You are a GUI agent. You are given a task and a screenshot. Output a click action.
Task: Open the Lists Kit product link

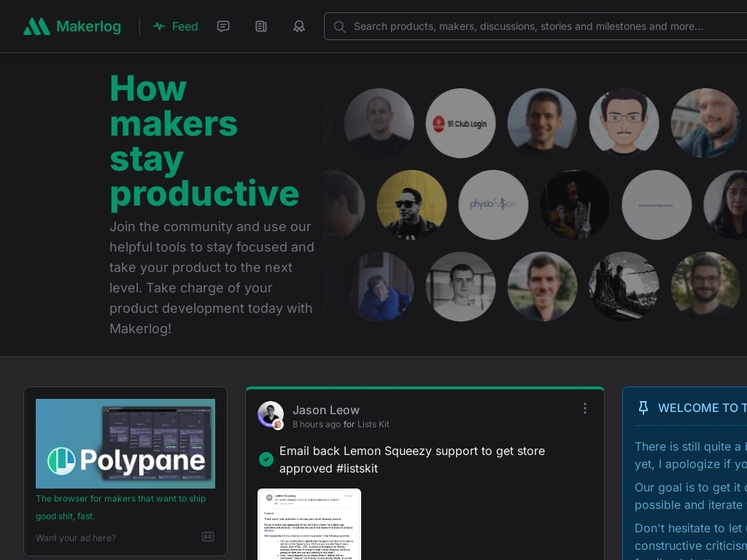coord(373,424)
